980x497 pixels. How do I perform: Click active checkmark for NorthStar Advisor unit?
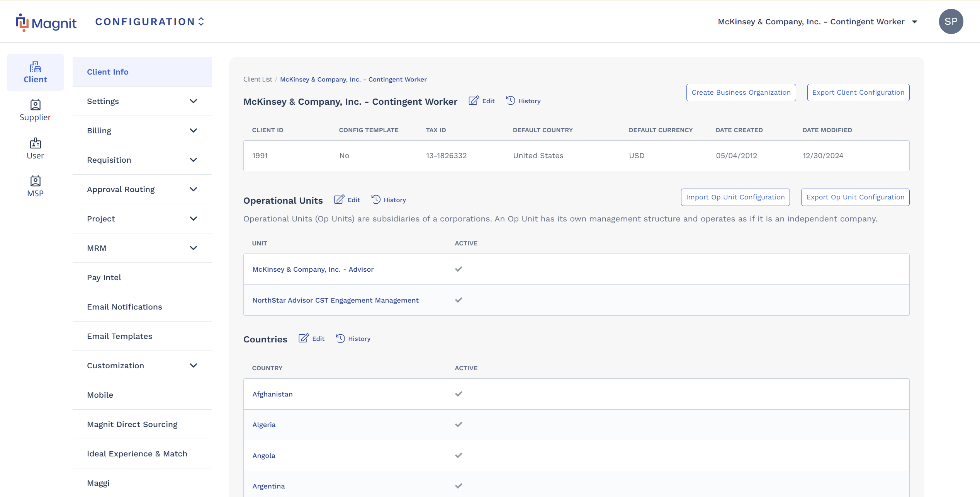coord(459,300)
